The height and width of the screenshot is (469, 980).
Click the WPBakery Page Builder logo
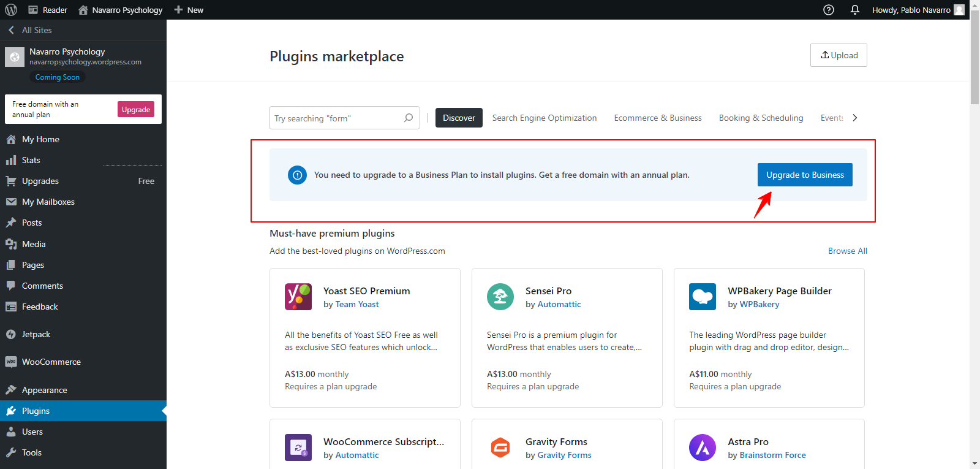point(703,297)
